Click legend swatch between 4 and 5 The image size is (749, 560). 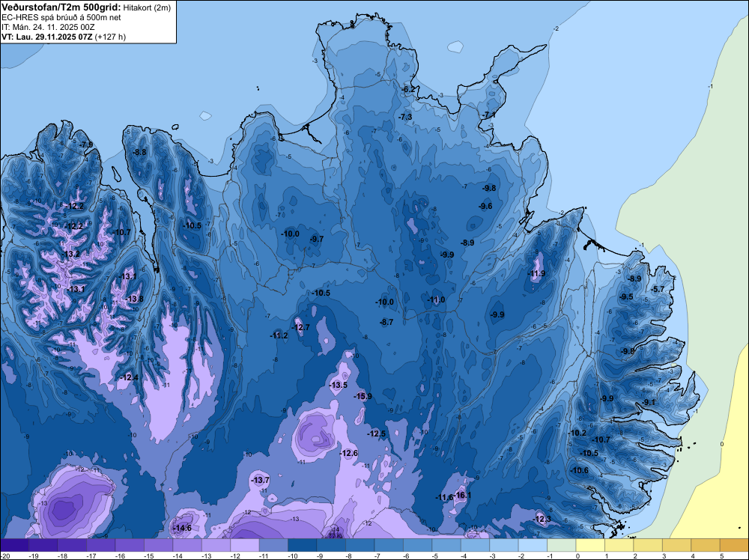tap(705, 545)
